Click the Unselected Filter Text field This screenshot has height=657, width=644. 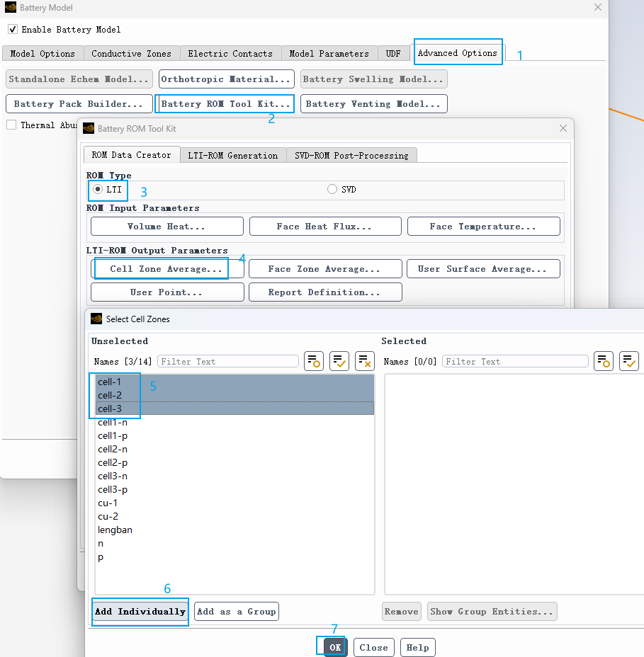(228, 361)
